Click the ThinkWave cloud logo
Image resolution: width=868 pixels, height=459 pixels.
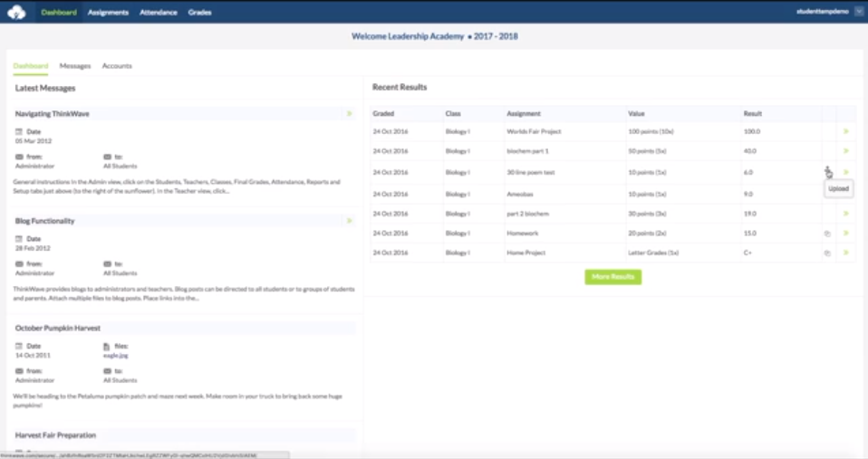pos(16,13)
